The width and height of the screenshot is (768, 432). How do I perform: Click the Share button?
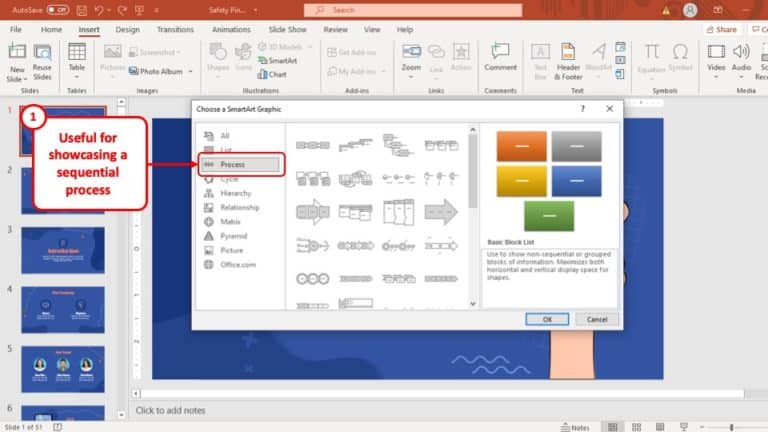[721, 29]
